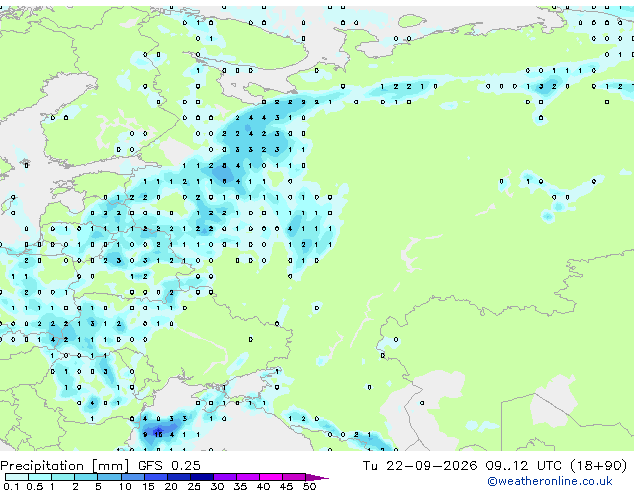Select the 40 to 45 mm magenta swatch
The height and width of the screenshot is (490, 634).
pos(271,477)
